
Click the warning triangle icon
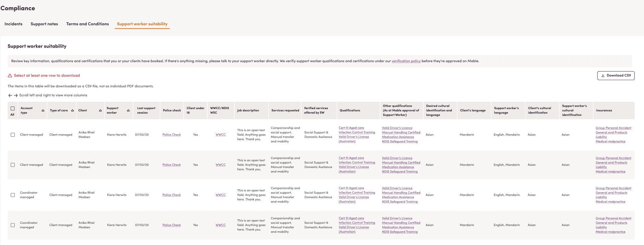pos(10,76)
